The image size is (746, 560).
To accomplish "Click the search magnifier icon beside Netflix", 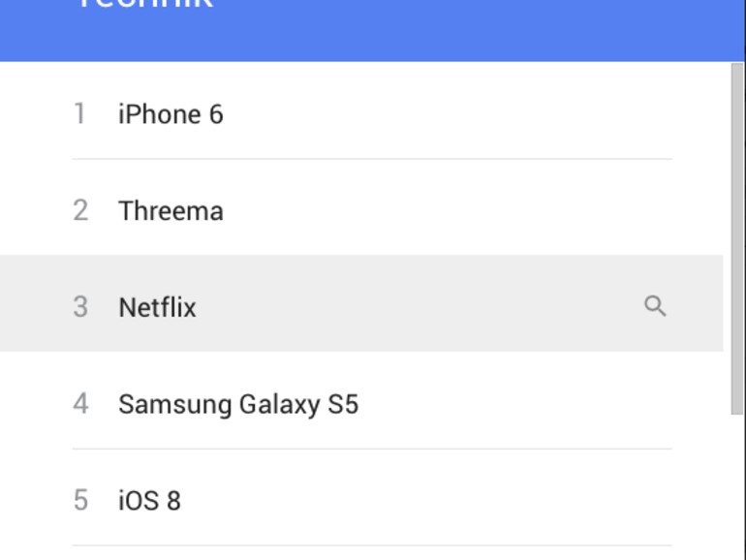I will (x=655, y=306).
